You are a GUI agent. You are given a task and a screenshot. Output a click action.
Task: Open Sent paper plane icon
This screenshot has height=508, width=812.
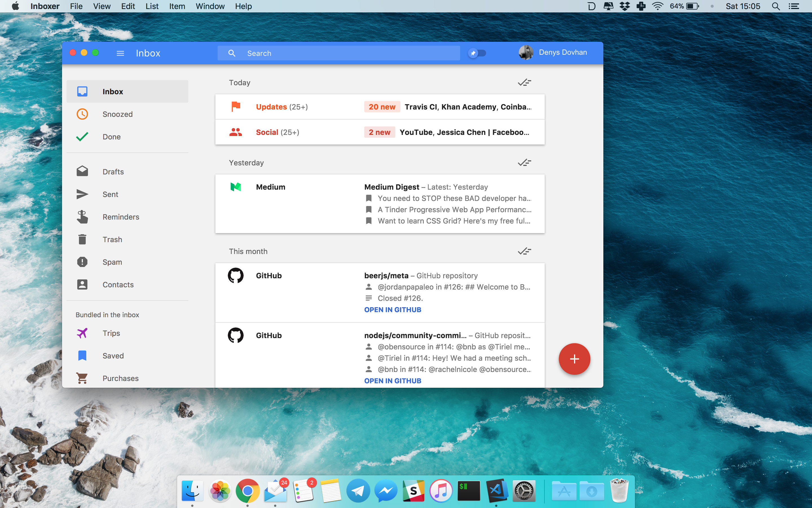click(82, 194)
